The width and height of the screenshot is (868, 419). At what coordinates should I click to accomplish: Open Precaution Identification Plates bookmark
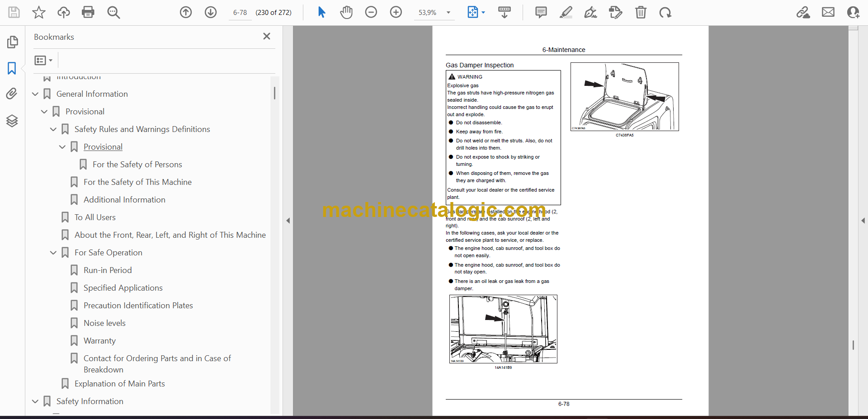coord(138,306)
